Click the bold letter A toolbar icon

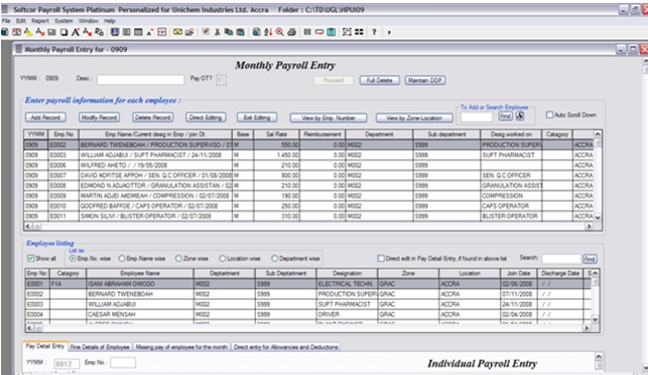coord(76,32)
